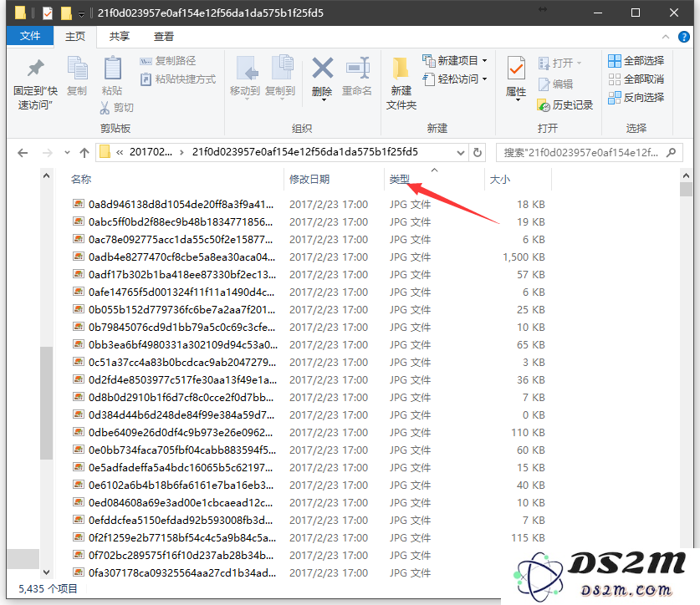Go back with the left navigation arrow
700x605 pixels.
(23, 153)
